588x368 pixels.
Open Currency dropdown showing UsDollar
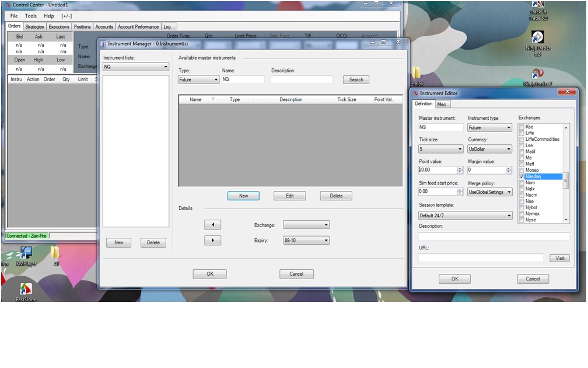489,149
